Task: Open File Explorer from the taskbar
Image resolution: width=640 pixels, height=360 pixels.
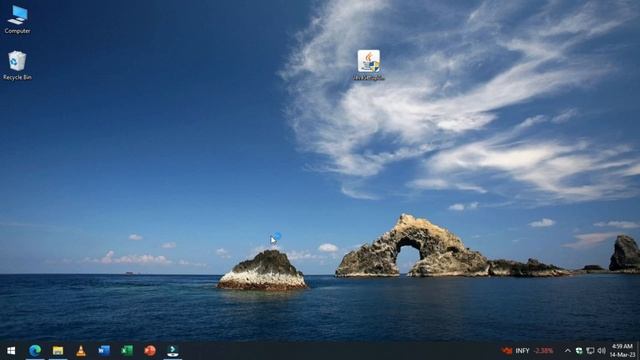Action: (58, 350)
